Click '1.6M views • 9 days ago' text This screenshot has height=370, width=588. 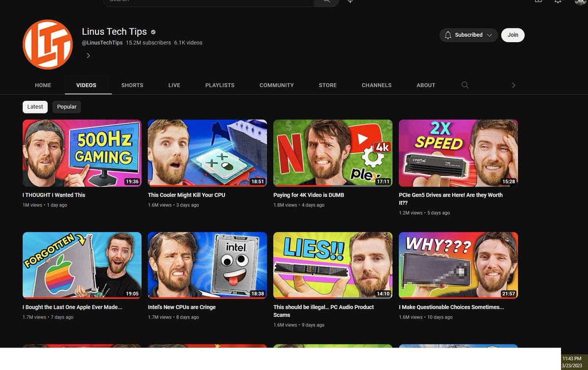click(x=299, y=325)
